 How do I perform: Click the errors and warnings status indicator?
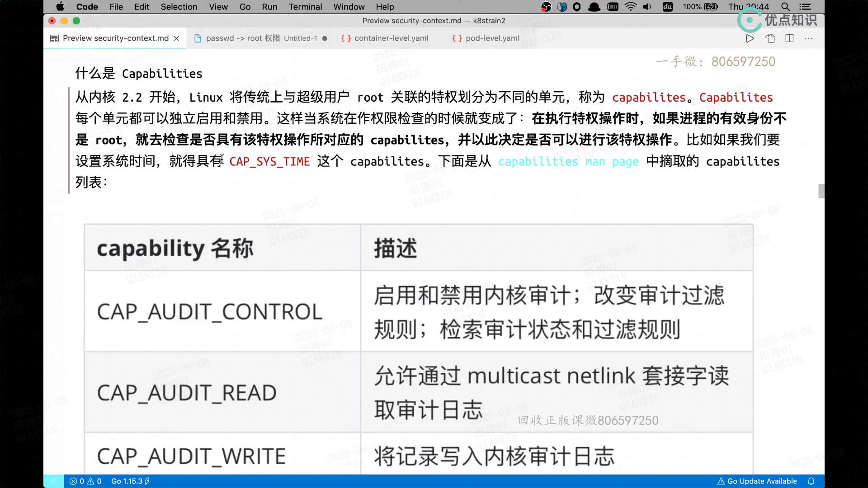click(x=85, y=481)
